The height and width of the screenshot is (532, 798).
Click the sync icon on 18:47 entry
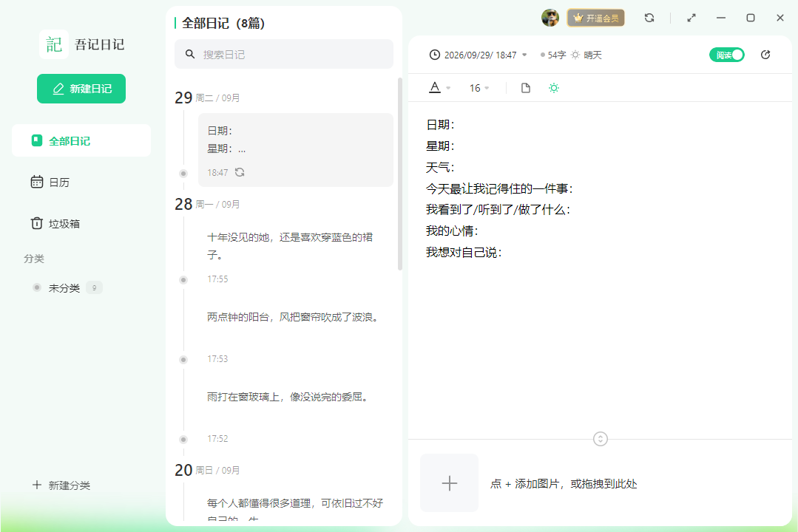(240, 172)
